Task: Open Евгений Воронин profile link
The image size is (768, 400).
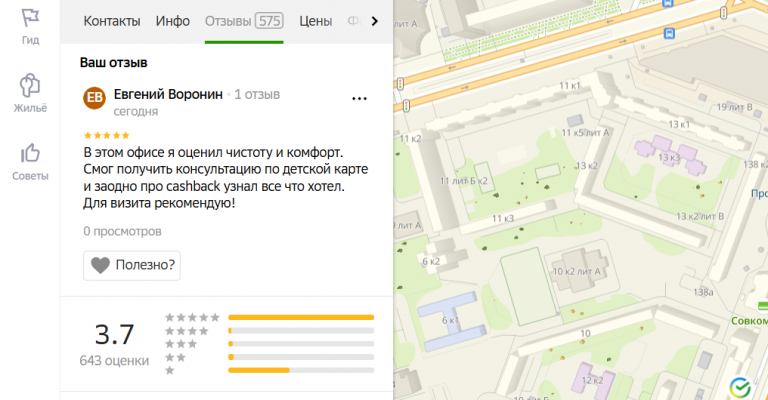Action: 168,94
